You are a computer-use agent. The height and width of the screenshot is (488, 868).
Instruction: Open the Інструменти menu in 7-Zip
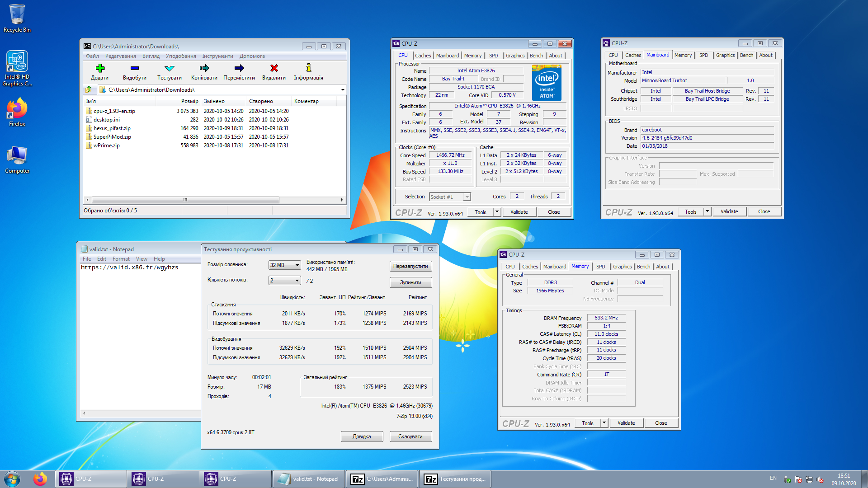(218, 56)
